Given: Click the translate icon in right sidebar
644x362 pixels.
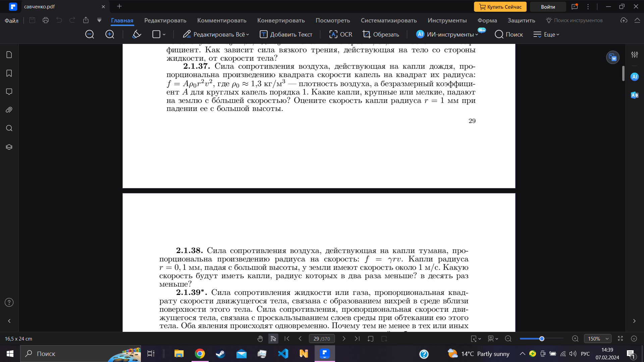Looking at the screenshot, I should pyautogui.click(x=634, y=95).
